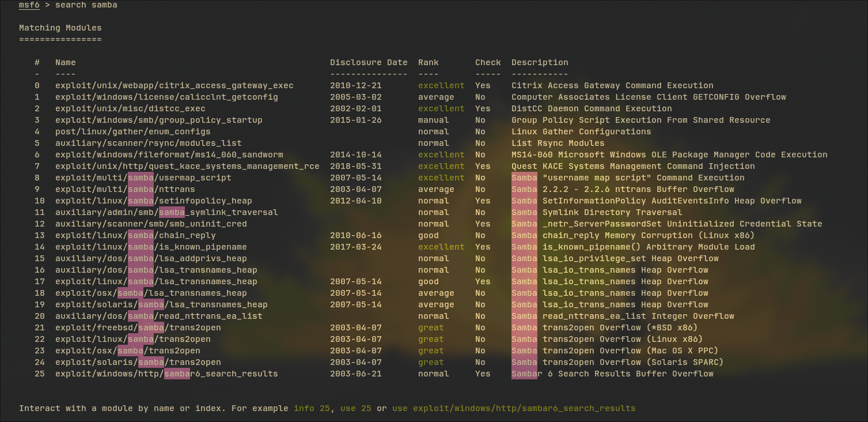Viewport: 868px width, 422px height.
Task: Select module name exploit/windows/fileformat/ms14_060_sandworm
Action: pyautogui.click(x=169, y=155)
